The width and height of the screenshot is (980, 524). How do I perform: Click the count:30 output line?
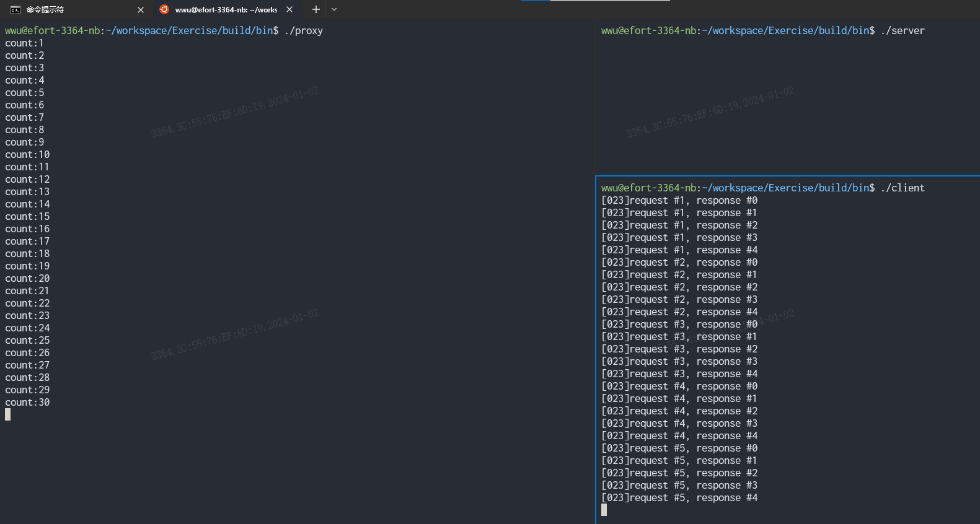[28, 402]
